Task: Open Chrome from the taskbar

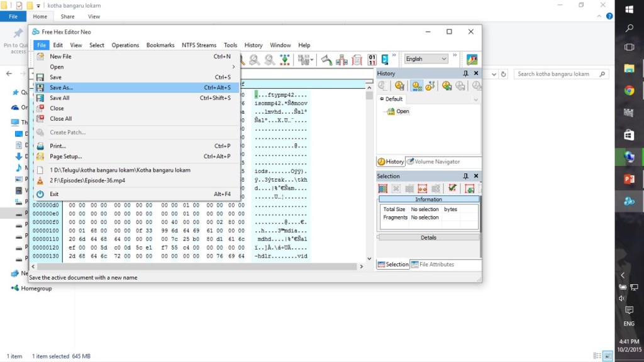Action: (629, 90)
